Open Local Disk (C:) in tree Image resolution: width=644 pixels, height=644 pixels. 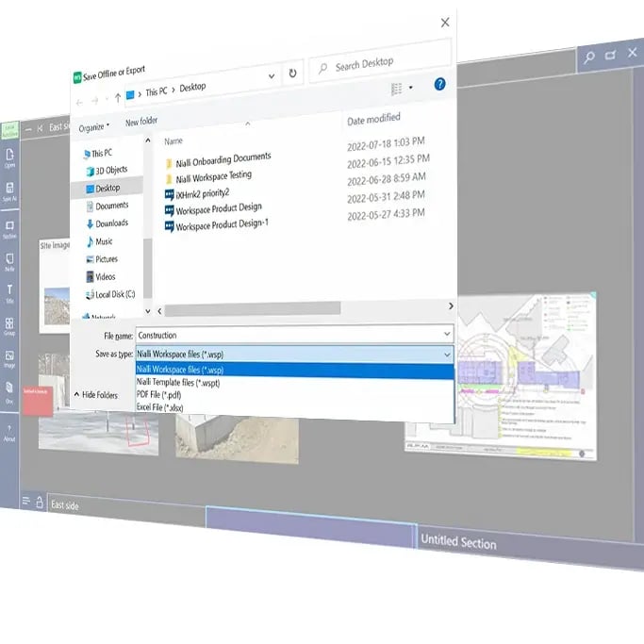click(x=110, y=294)
